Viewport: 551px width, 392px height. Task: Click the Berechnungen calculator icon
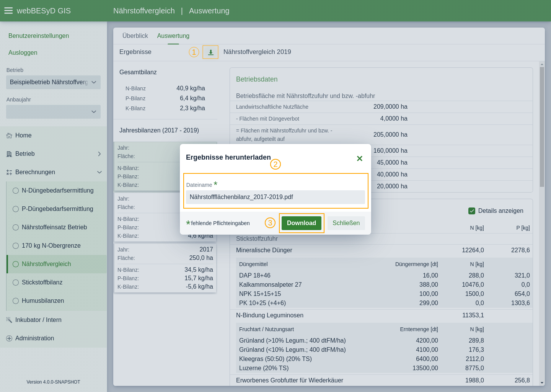pos(9,172)
